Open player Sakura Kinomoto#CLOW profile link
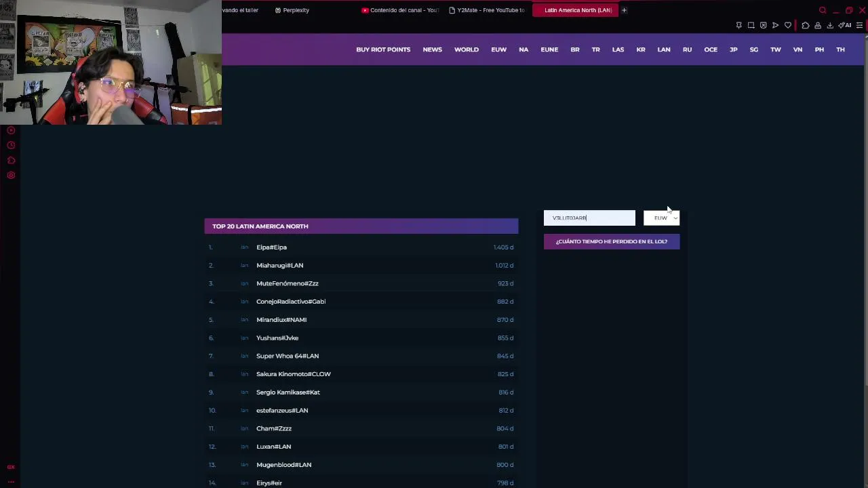The height and width of the screenshot is (488, 868). pyautogui.click(x=294, y=374)
